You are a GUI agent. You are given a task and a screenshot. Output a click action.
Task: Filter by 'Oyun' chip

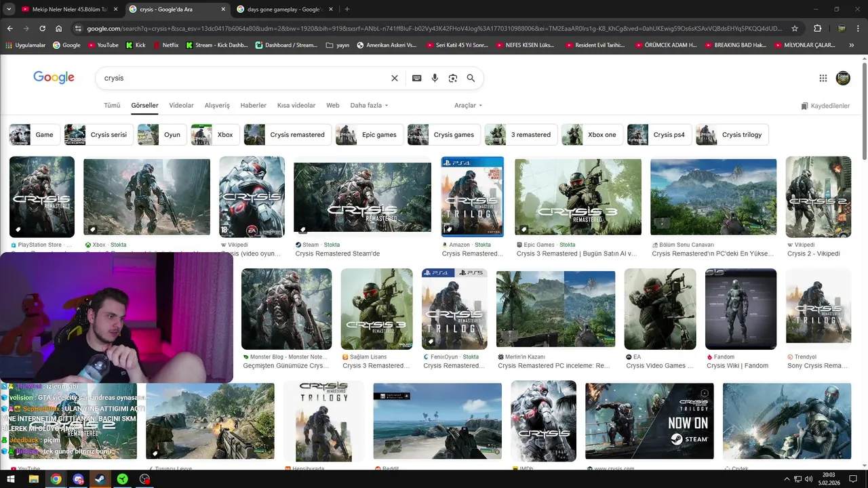(x=163, y=134)
